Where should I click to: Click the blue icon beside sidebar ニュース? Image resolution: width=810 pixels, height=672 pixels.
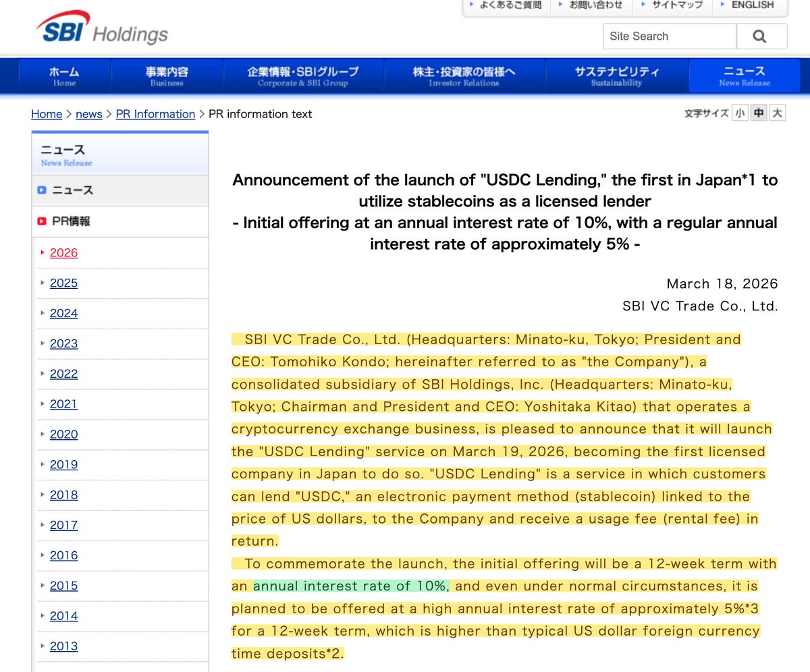pos(42,190)
